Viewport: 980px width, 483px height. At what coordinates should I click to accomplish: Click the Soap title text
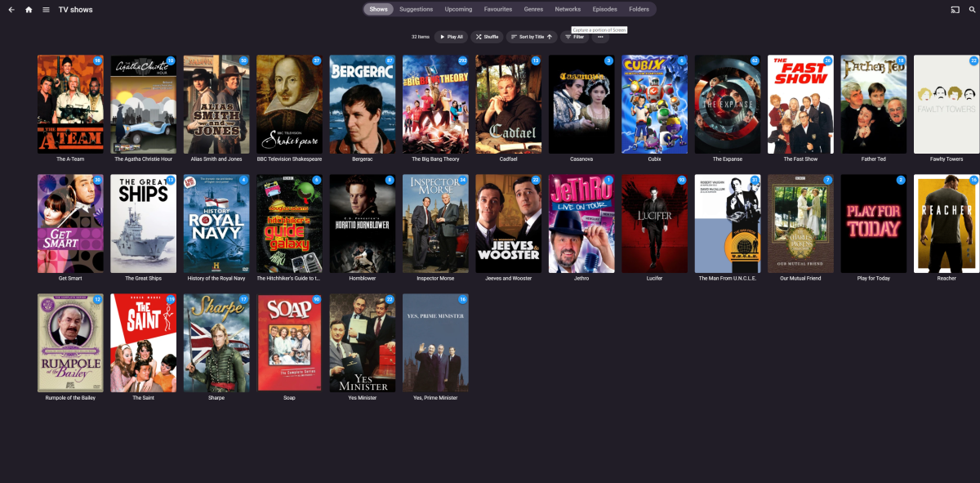[289, 398]
